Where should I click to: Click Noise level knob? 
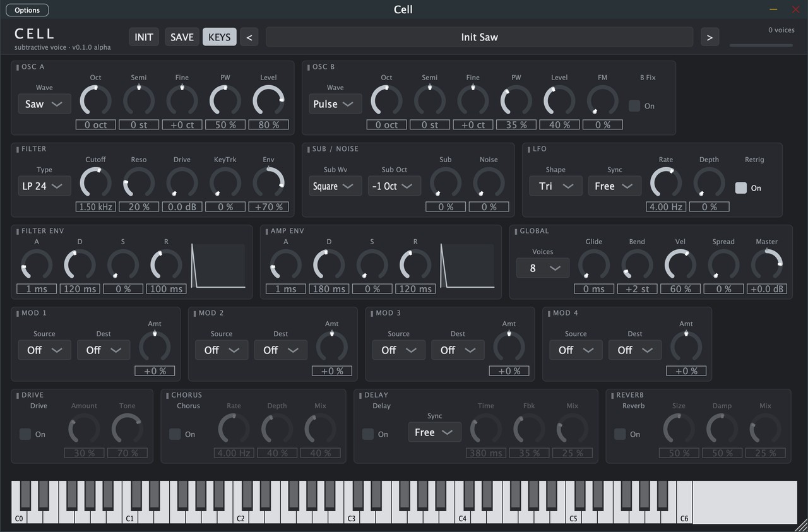tap(489, 183)
